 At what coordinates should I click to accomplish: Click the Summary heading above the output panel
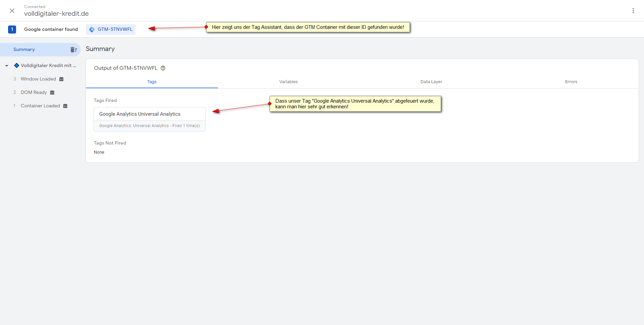100,49
